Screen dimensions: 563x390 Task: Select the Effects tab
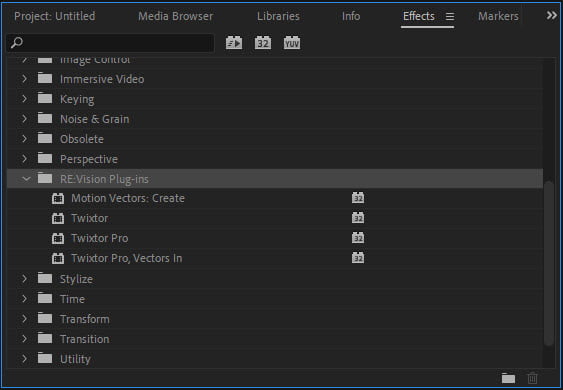pos(419,16)
